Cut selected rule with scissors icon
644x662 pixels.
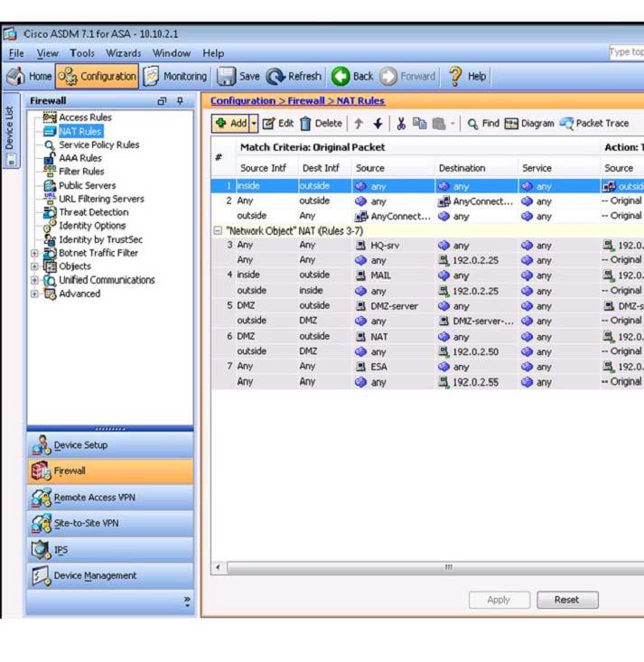pos(401,124)
